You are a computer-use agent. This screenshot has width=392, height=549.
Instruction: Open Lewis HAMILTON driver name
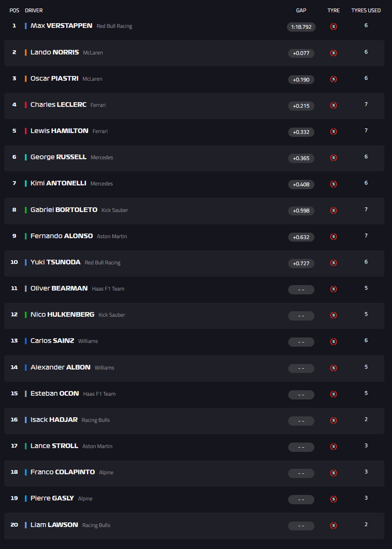(x=59, y=131)
